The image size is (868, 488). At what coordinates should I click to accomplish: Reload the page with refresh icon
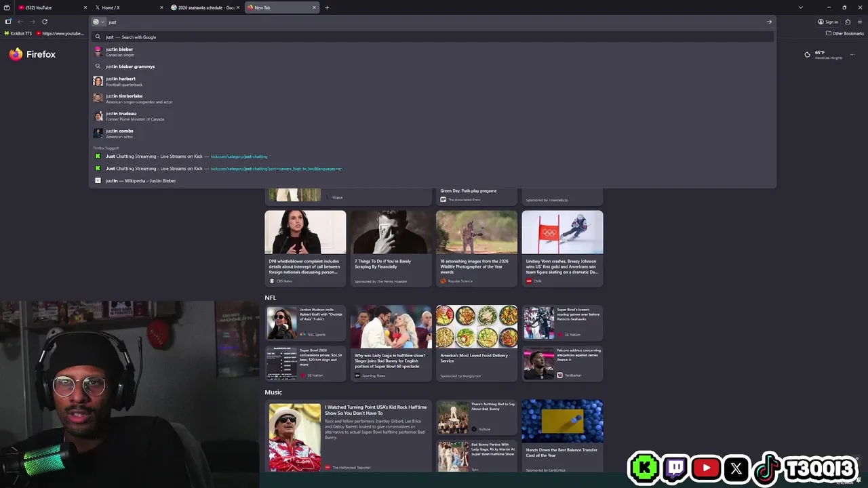45,22
